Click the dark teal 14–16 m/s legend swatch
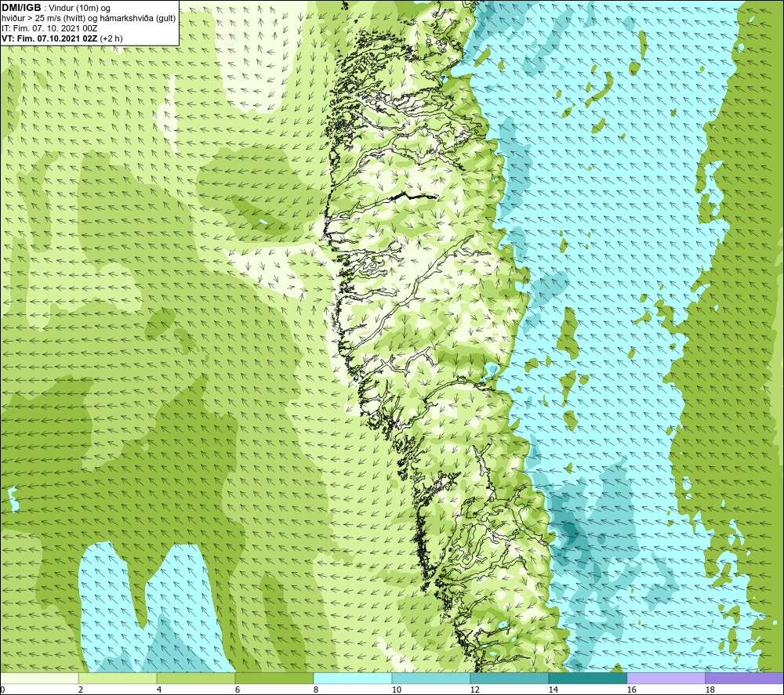The width and height of the screenshot is (784, 695). [x=587, y=678]
